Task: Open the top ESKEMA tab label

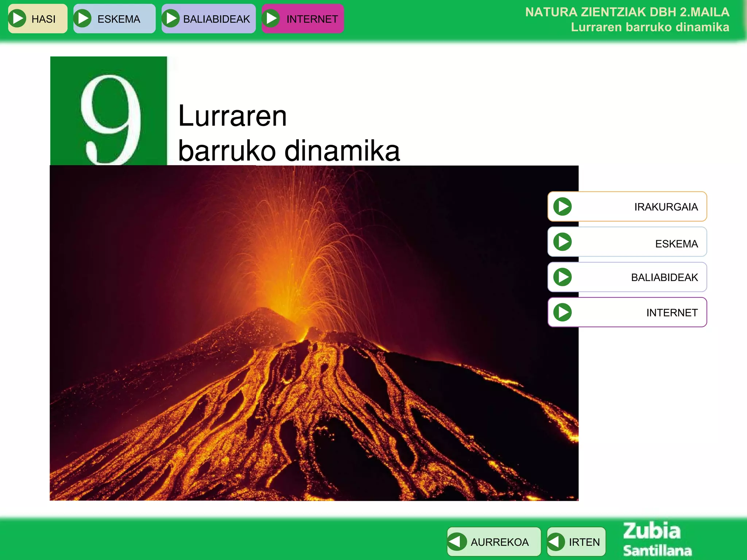Action: [x=119, y=19]
